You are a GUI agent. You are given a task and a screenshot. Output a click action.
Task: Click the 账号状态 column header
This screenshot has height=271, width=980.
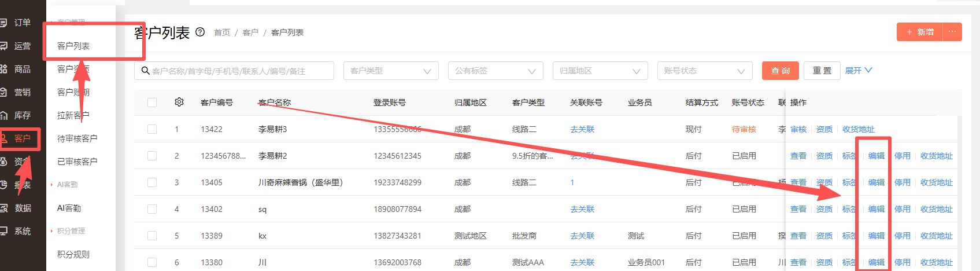[x=748, y=102]
